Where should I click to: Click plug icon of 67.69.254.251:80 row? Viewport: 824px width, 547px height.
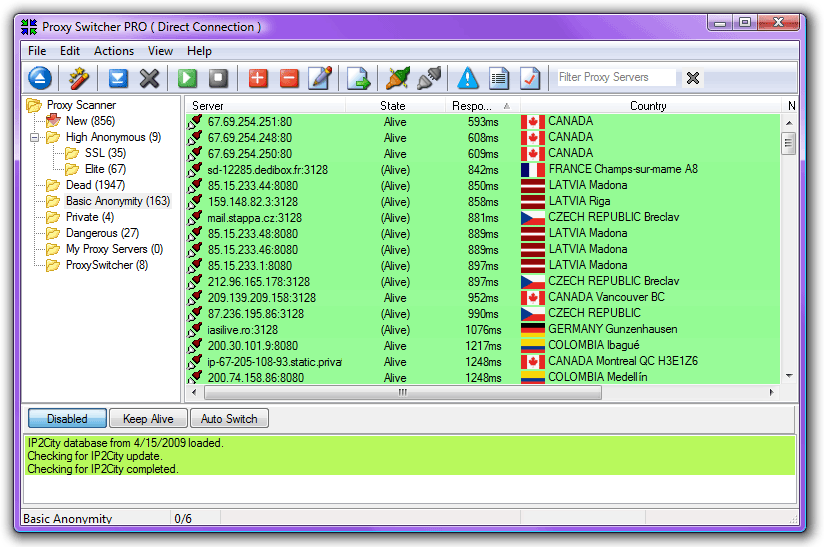(x=195, y=122)
